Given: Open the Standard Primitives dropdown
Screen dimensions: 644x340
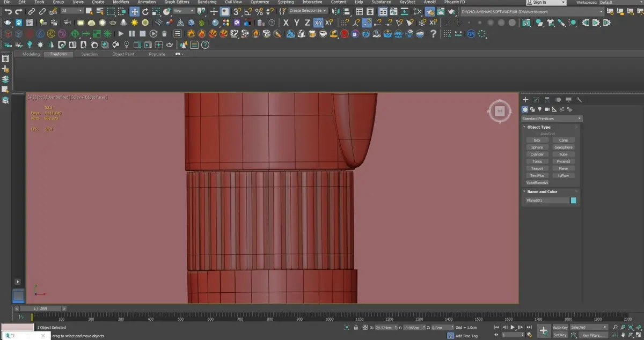Looking at the screenshot, I should click(551, 119).
